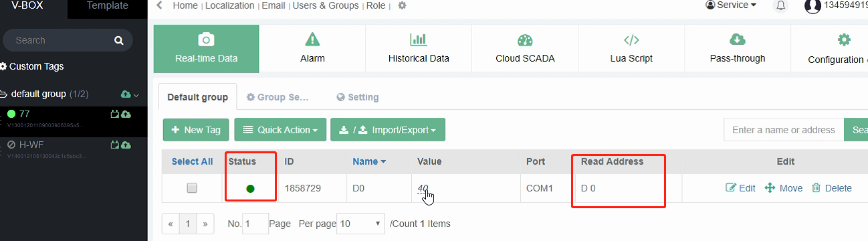
Task: Sort by the Name column header
Action: click(x=370, y=161)
